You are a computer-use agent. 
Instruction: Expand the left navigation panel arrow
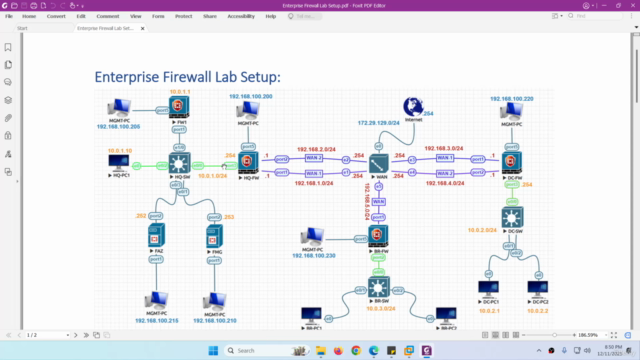[x=17, y=181]
